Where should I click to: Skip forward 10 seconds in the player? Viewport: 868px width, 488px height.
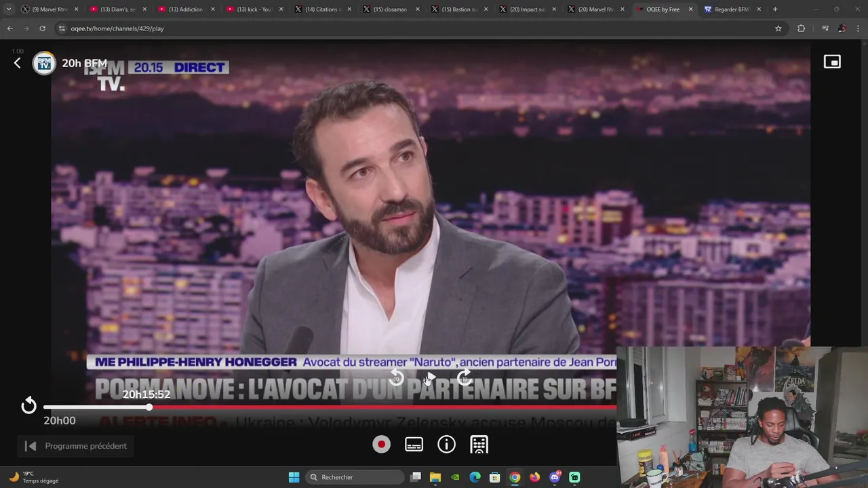pos(465,378)
